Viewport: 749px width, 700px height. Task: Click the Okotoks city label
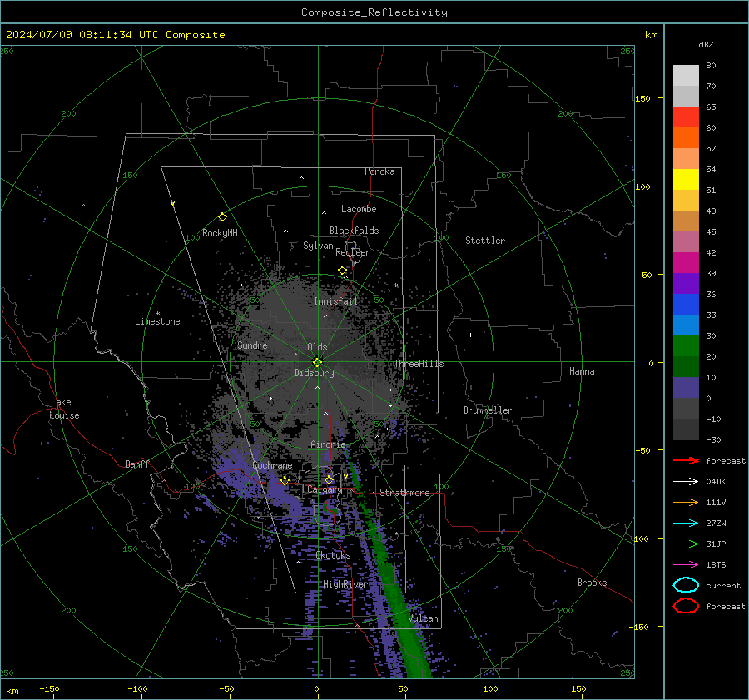tap(333, 555)
